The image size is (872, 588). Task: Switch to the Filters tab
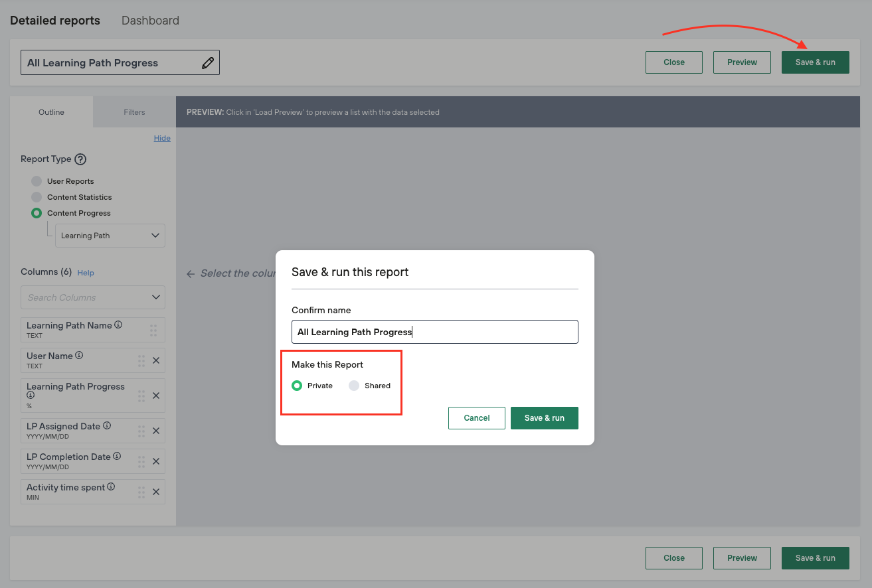(134, 112)
